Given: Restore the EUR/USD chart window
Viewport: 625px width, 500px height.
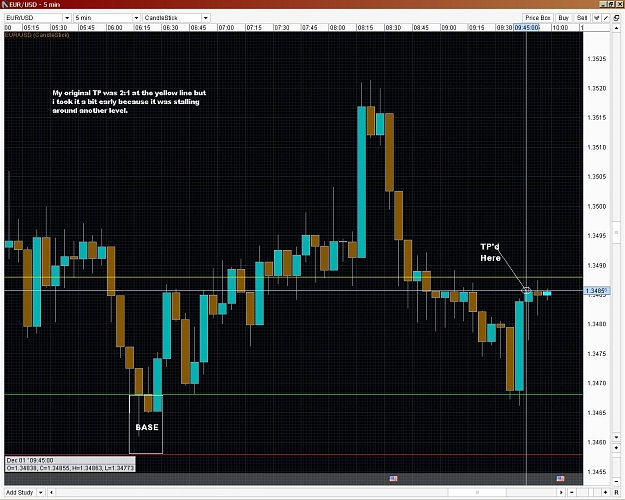Looking at the screenshot, I should click(x=611, y=4).
